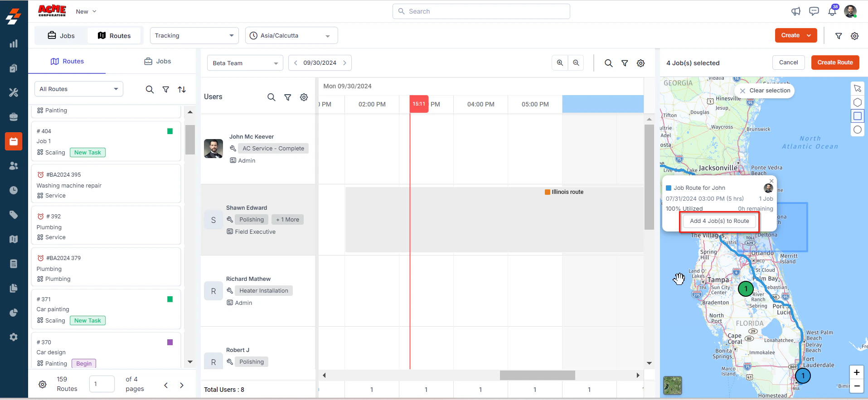The height and width of the screenshot is (400, 868).
Task: Toggle the satellite map view thumbnail
Action: coord(673,386)
